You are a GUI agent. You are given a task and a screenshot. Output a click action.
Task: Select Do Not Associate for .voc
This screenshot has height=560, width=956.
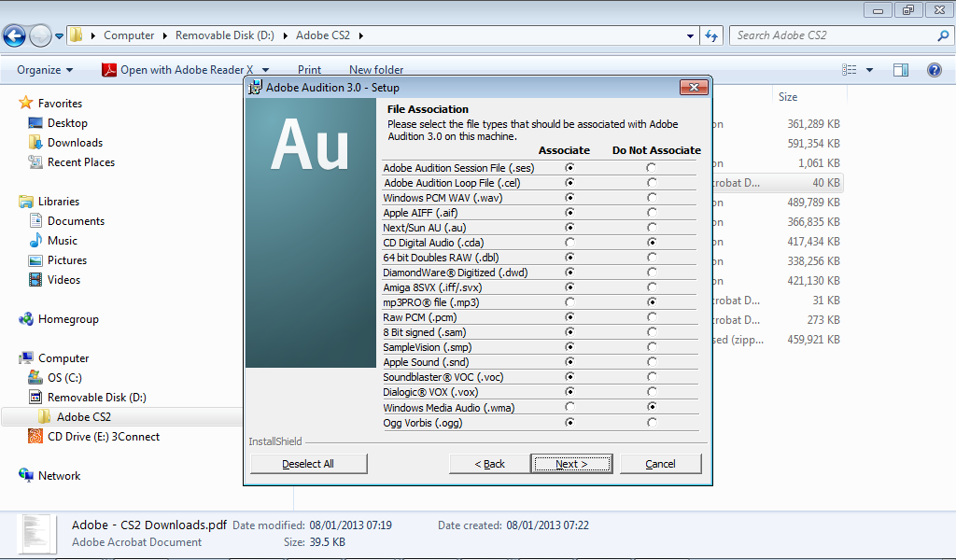point(652,376)
